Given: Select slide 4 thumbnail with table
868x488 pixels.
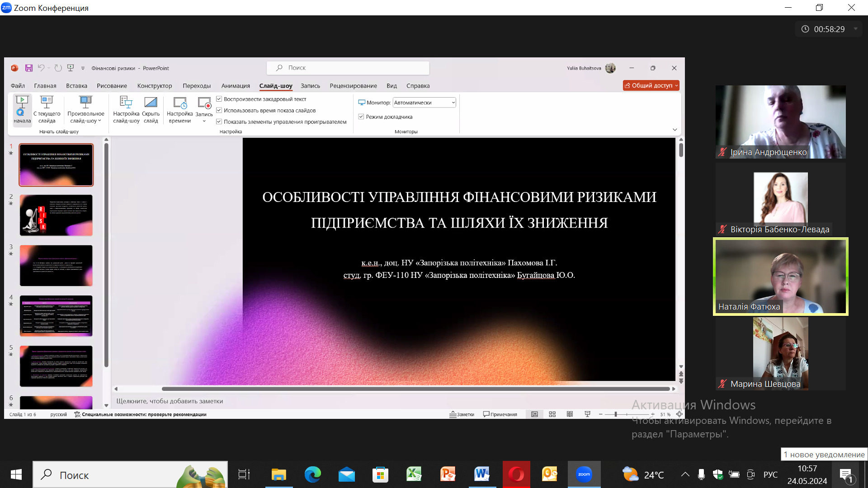Looking at the screenshot, I should click(x=56, y=316).
